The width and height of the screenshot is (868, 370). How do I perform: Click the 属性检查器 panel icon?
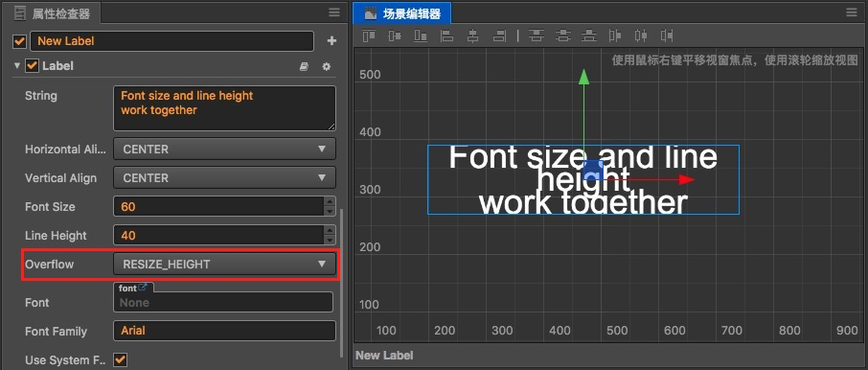(x=19, y=12)
